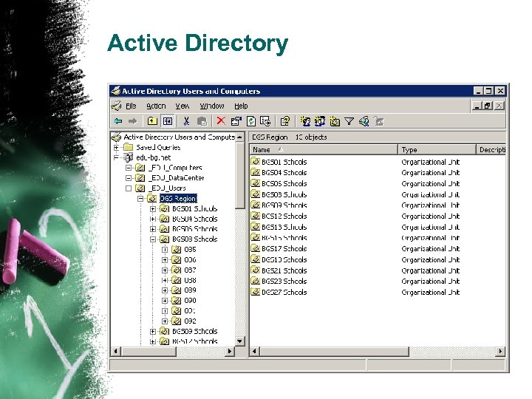
Task: Expand BGS04 Schools in the tree
Action: [153, 219]
